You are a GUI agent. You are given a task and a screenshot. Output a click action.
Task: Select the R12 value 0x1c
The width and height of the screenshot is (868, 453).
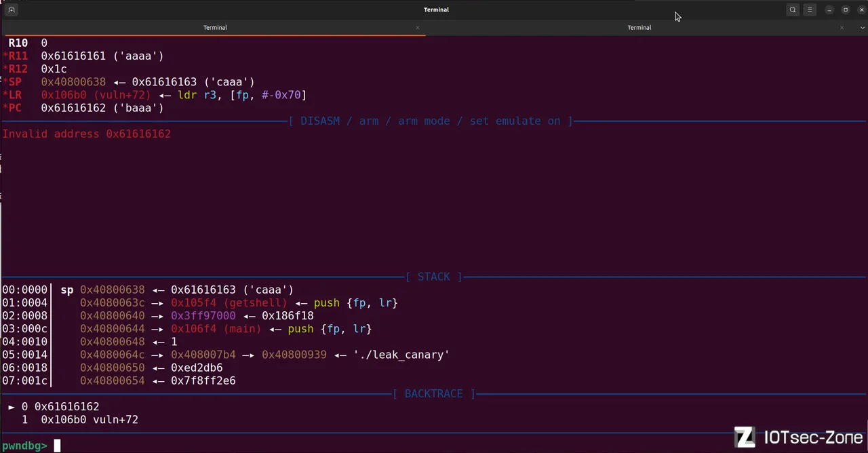point(54,69)
